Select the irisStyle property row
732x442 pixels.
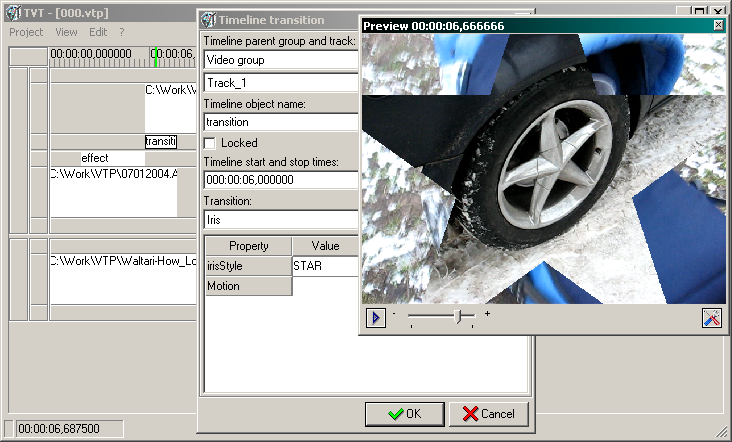(x=249, y=266)
